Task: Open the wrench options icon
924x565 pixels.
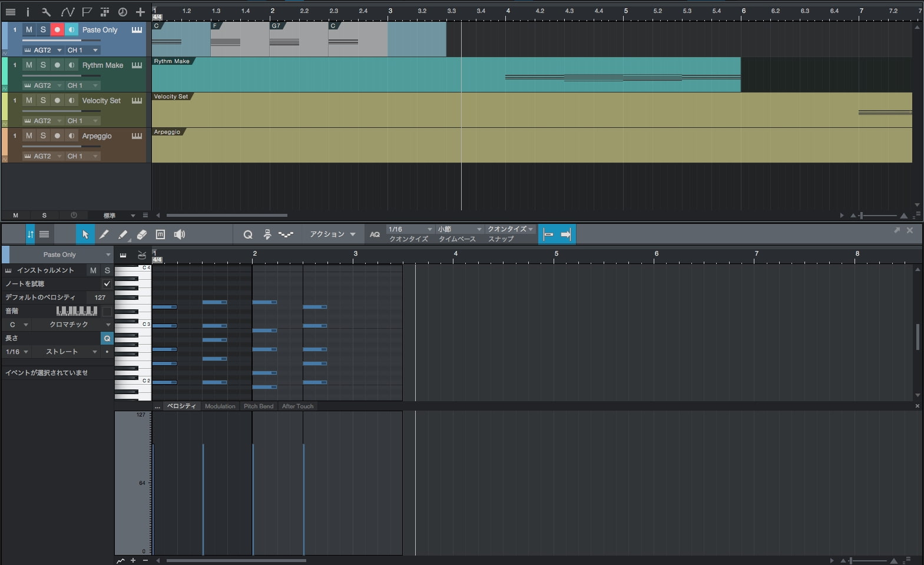Action: point(46,12)
